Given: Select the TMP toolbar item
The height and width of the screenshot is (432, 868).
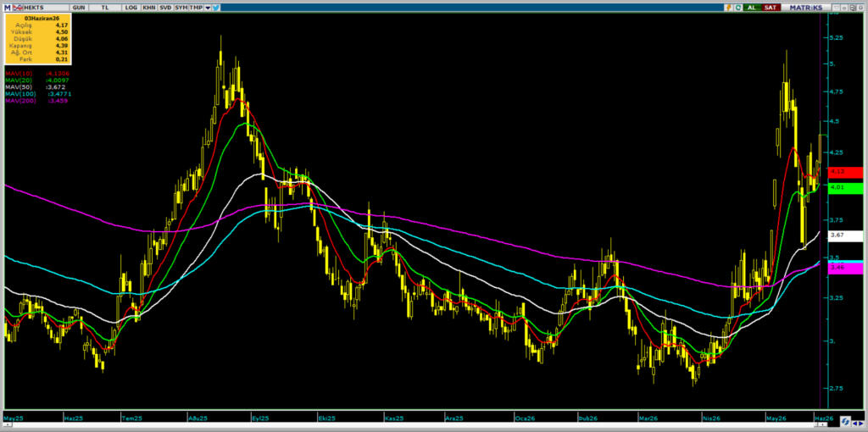Looking at the screenshot, I should coord(196,8).
